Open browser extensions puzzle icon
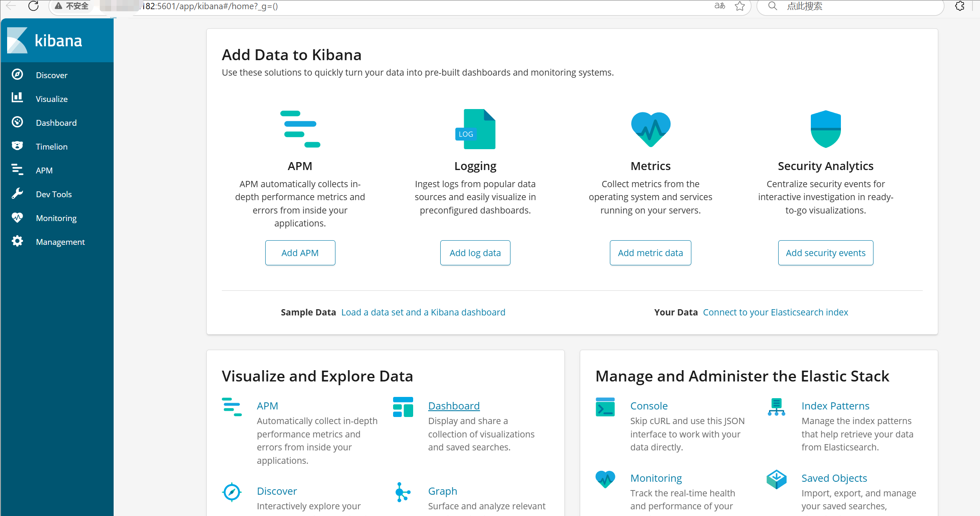Screen dimensions: 980x516 pyautogui.click(x=960, y=6)
